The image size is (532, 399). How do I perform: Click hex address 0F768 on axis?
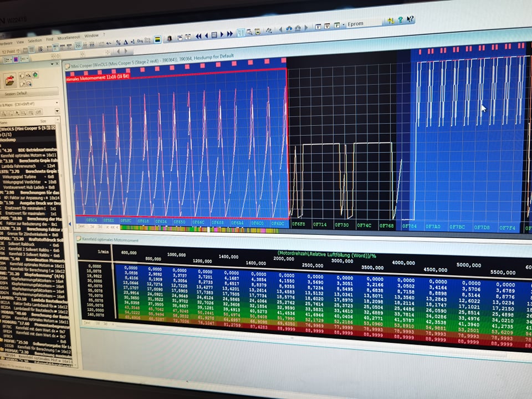coord(386,226)
